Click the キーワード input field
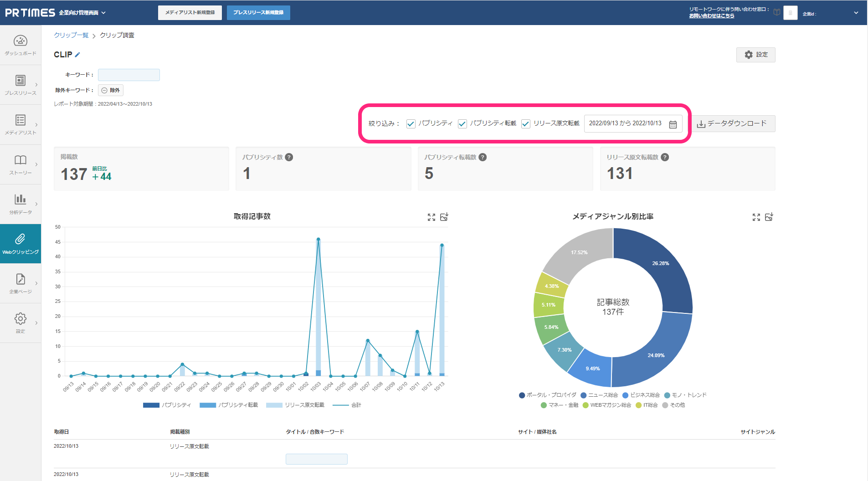 pyautogui.click(x=129, y=75)
